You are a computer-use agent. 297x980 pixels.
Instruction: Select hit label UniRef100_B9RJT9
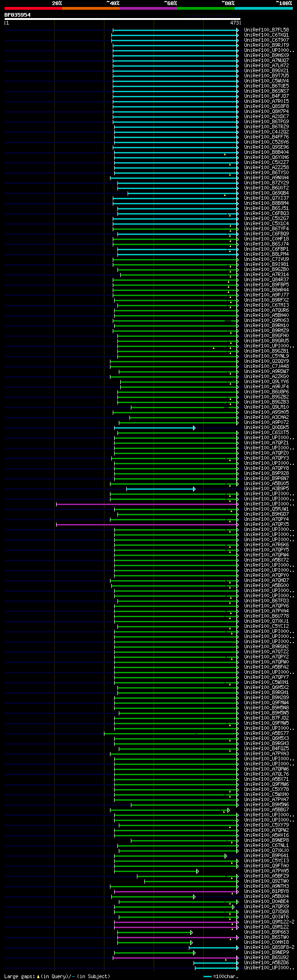click(x=266, y=45)
